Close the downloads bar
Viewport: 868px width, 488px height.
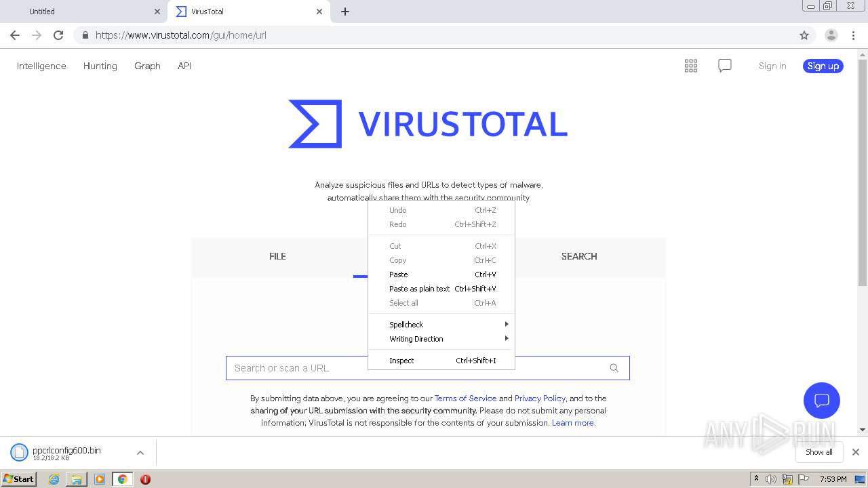(x=856, y=452)
